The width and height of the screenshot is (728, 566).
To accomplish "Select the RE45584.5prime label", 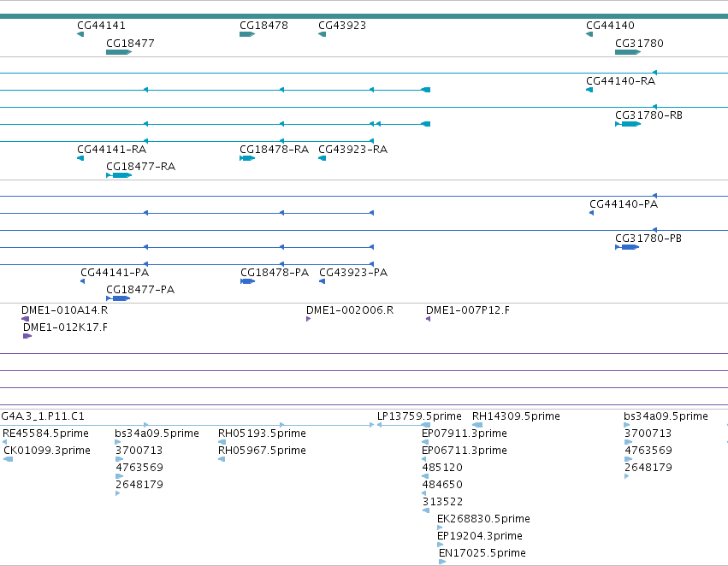I will tap(45, 433).
